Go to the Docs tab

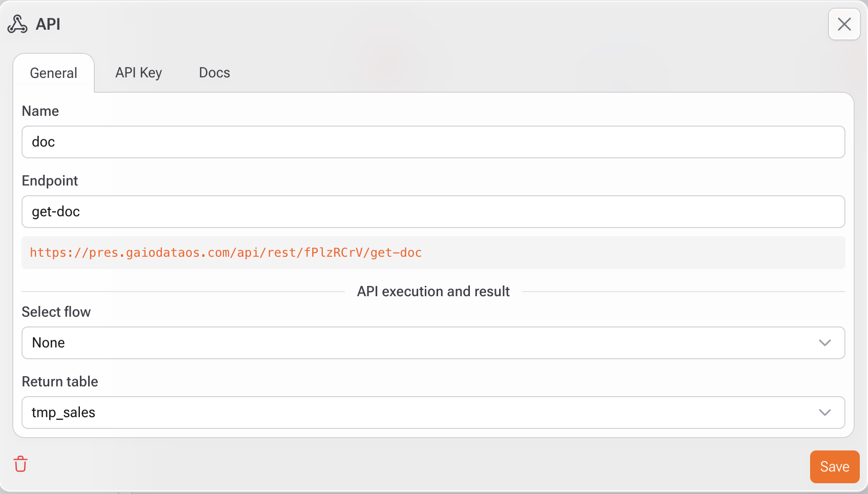pyautogui.click(x=214, y=73)
